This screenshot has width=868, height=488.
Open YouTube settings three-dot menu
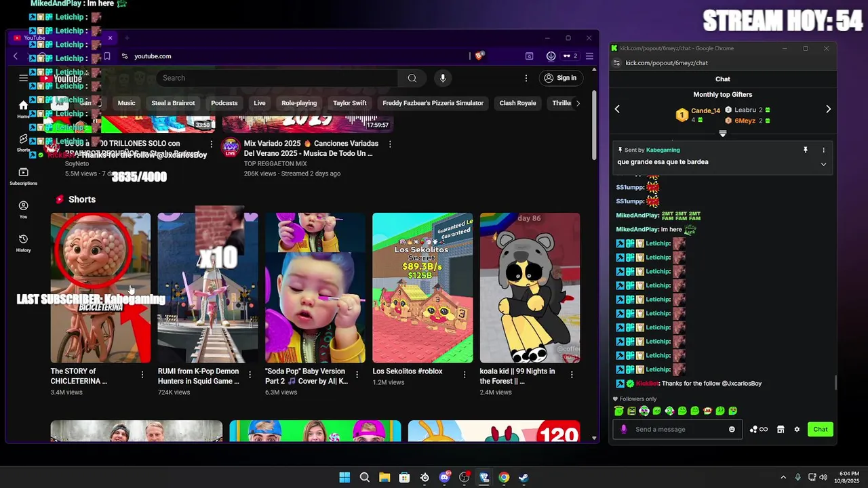526,78
